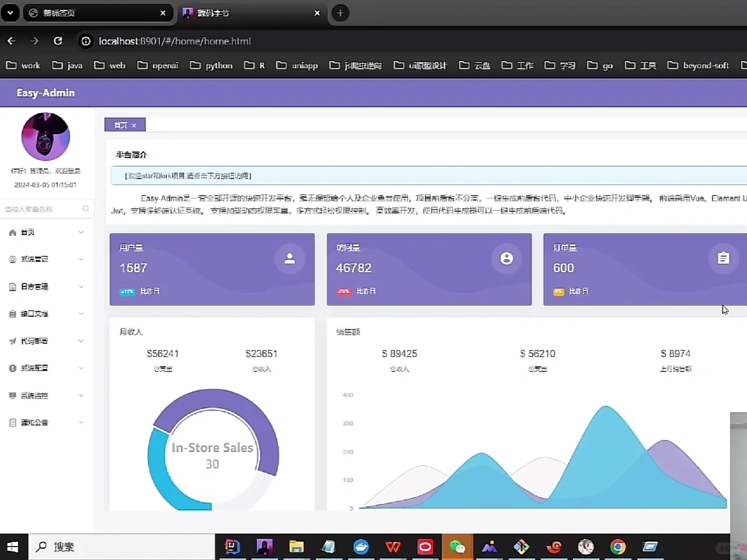Open WeChat from the taskbar
This screenshot has height=560, width=747.
pos(457,547)
